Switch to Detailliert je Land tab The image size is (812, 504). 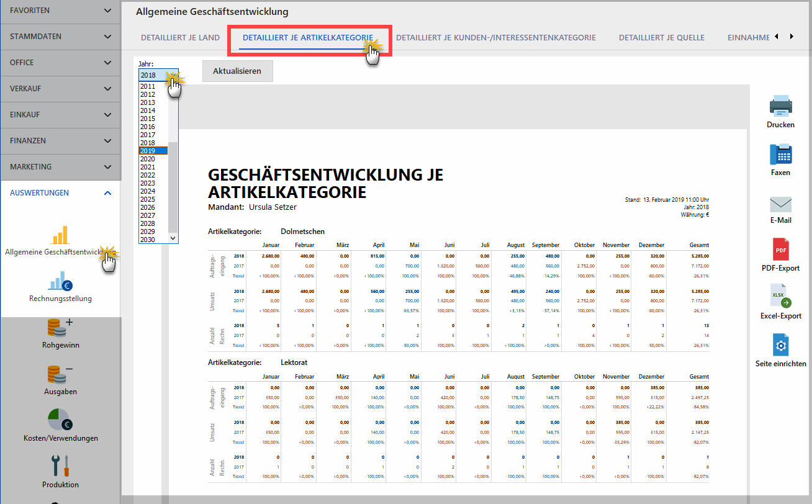point(180,37)
